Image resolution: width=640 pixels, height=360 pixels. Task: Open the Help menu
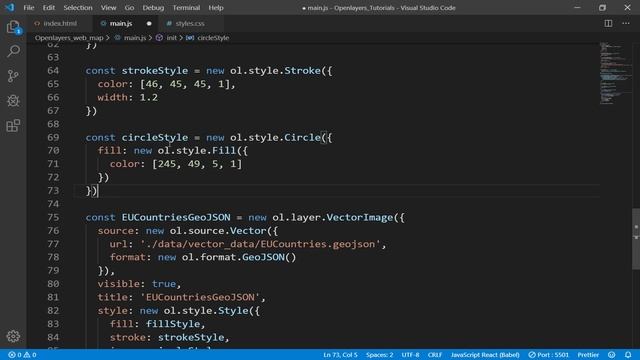click(216, 8)
